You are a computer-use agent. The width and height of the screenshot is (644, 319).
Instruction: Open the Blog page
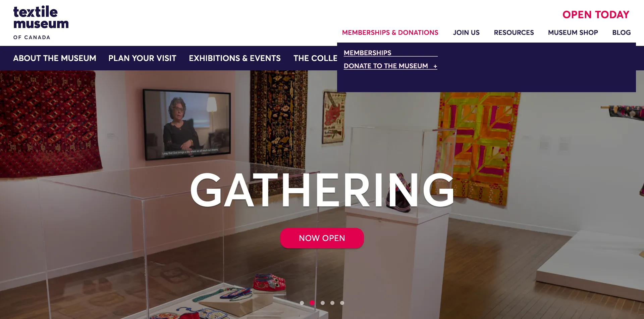(x=622, y=33)
